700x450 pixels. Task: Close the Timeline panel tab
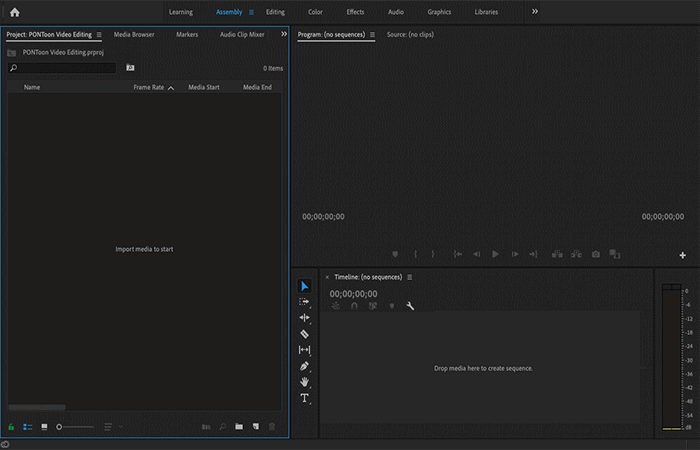327,277
